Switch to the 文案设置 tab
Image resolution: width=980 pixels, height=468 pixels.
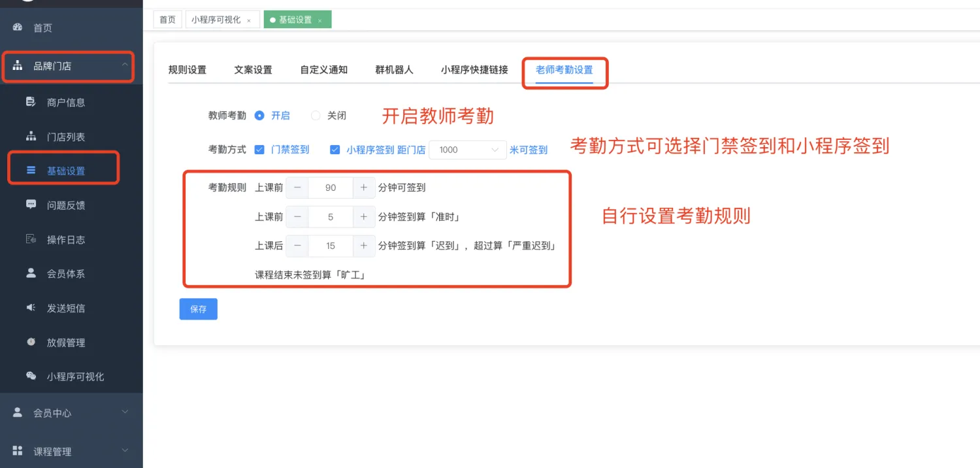(253, 70)
